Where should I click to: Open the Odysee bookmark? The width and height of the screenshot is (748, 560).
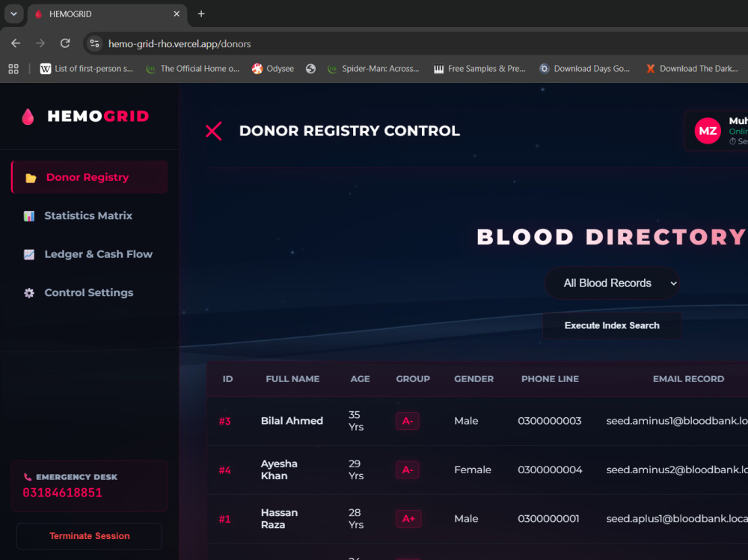273,69
